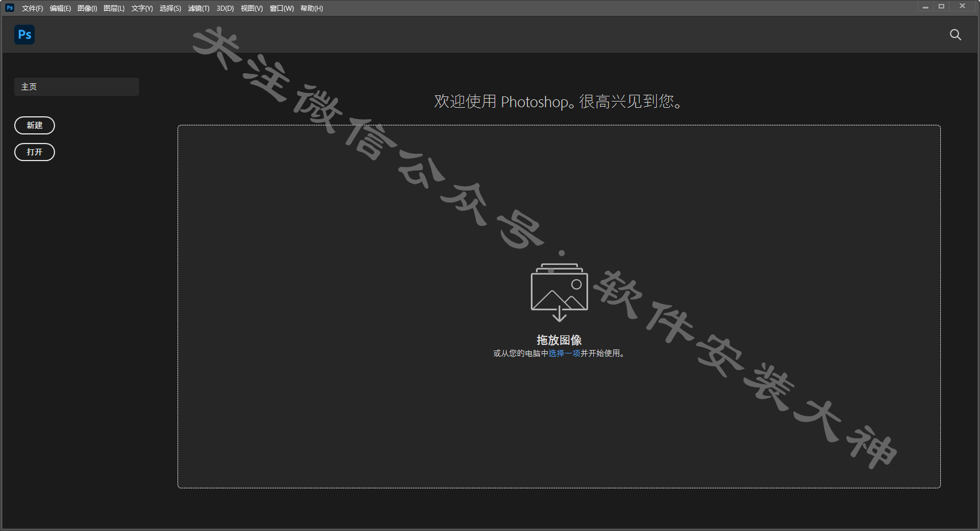This screenshot has height=531, width=980.
Task: Click the 欢迎使用 Photoshop welcome text
Action: pyautogui.click(x=559, y=102)
